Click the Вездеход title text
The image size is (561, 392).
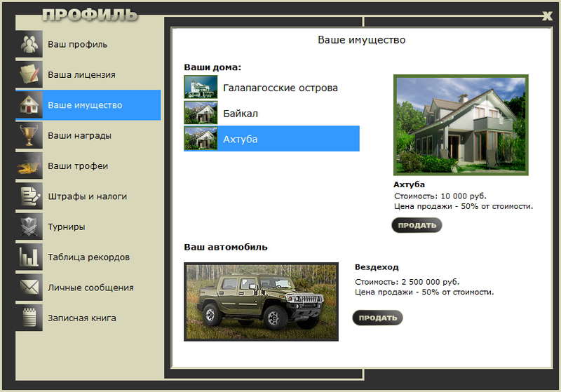click(x=377, y=267)
